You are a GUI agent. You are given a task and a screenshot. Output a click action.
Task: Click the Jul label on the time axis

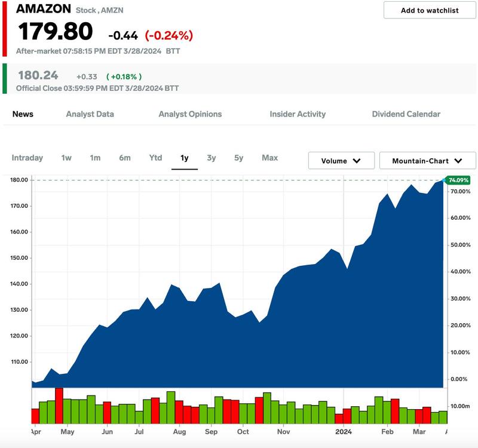pos(139,432)
